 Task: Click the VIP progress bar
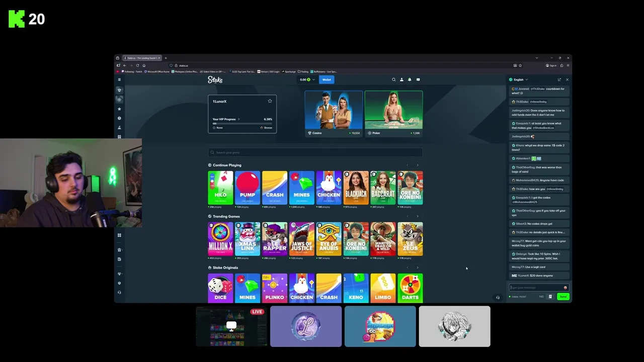point(242,123)
